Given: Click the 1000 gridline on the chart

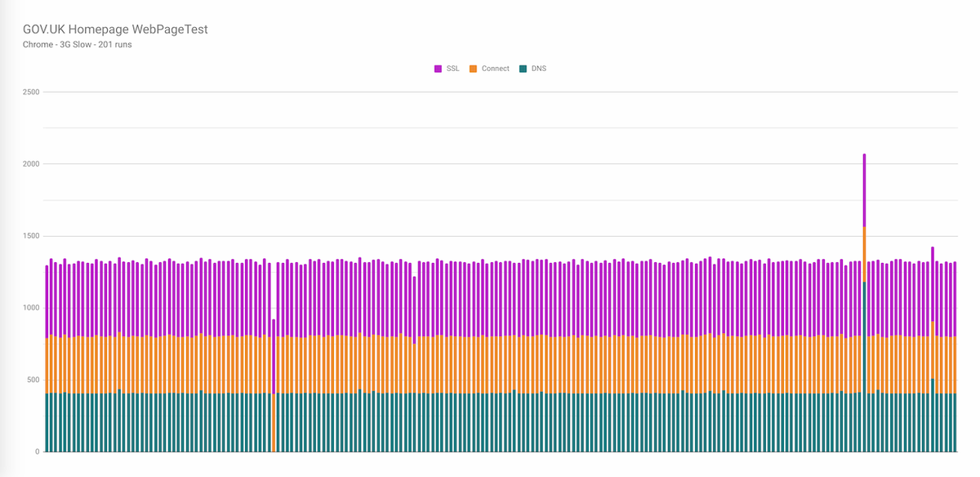Looking at the screenshot, I should [x=490, y=305].
